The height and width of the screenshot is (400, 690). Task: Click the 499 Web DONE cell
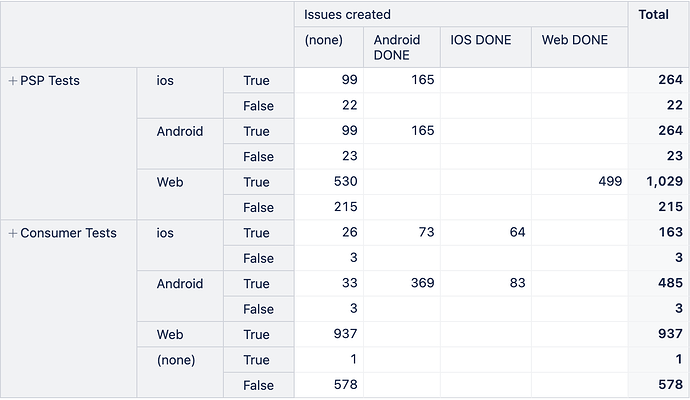[579, 182]
